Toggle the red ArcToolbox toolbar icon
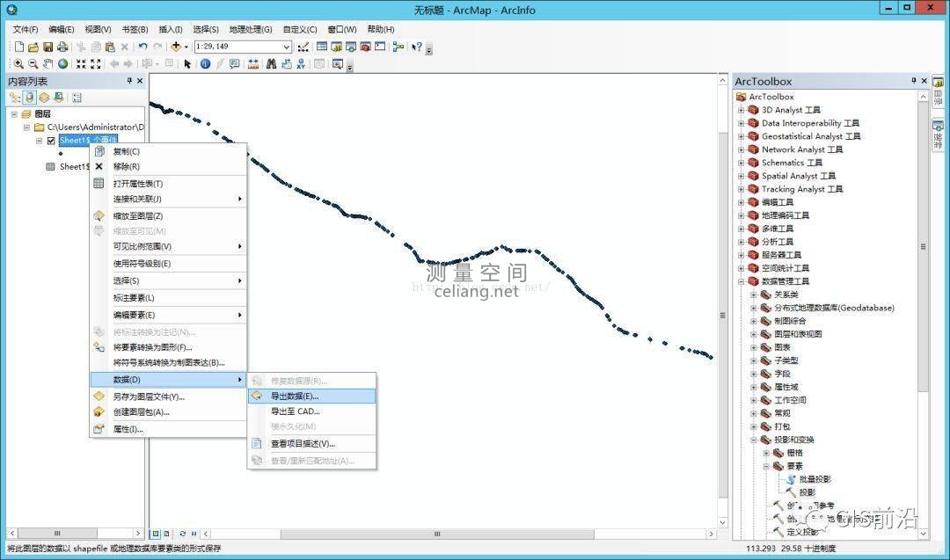Screen dimensions: 950x560 (x=365, y=47)
